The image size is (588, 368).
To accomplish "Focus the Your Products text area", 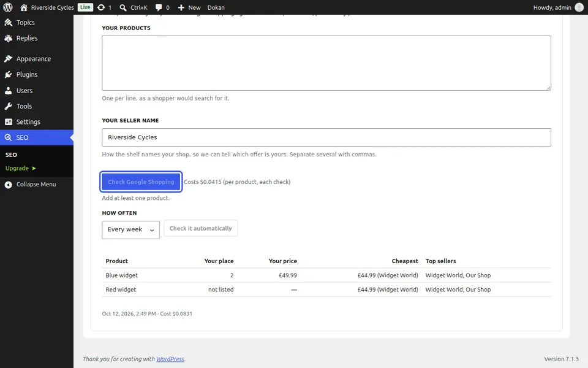I will [x=326, y=63].
